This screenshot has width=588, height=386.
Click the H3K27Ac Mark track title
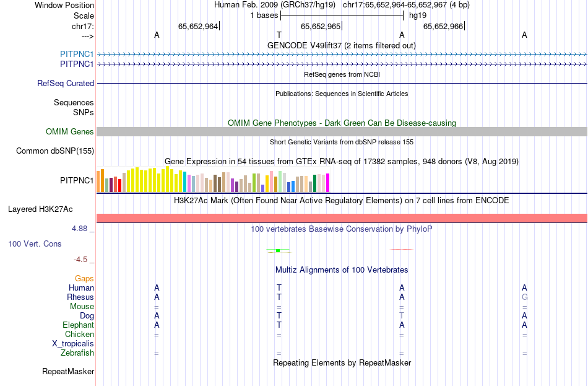(x=342, y=200)
